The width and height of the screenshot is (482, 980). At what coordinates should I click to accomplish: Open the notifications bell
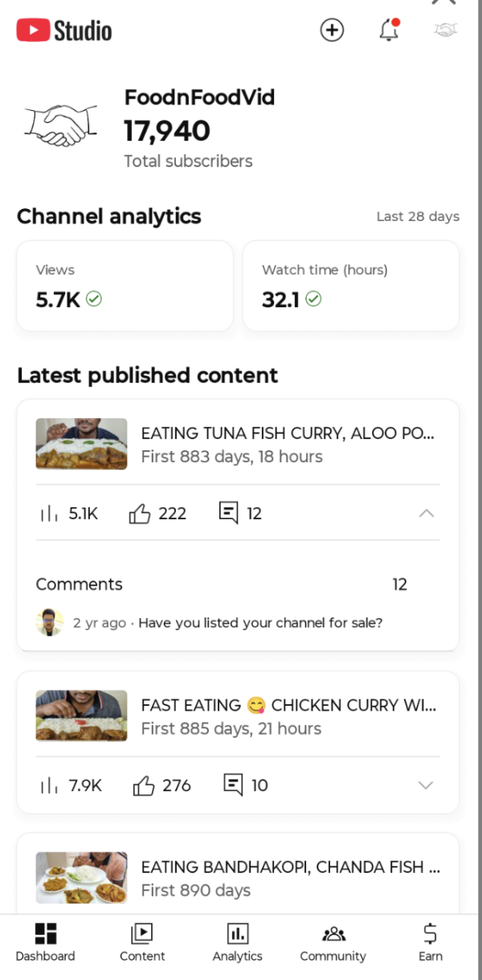click(389, 31)
